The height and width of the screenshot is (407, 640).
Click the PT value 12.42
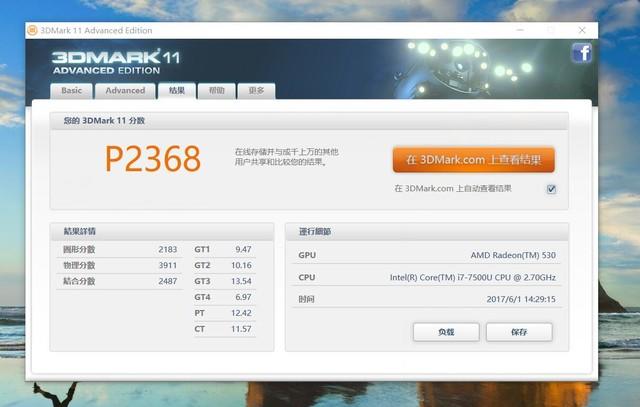tap(241, 313)
